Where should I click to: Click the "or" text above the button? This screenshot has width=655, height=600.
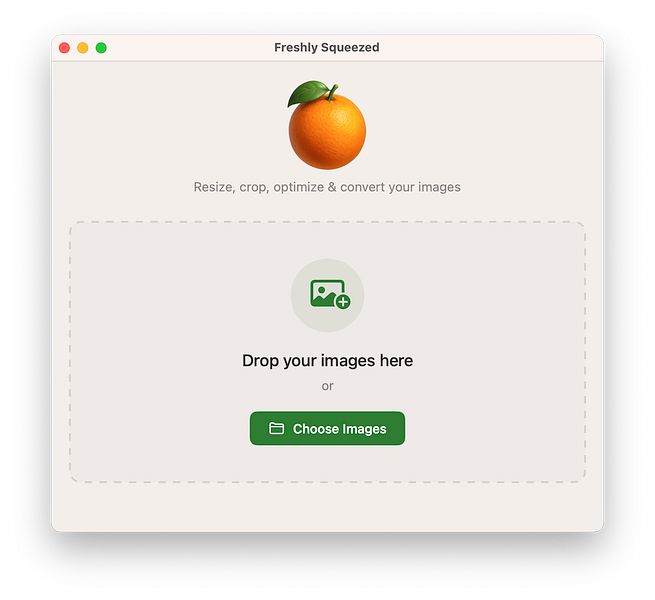click(327, 386)
